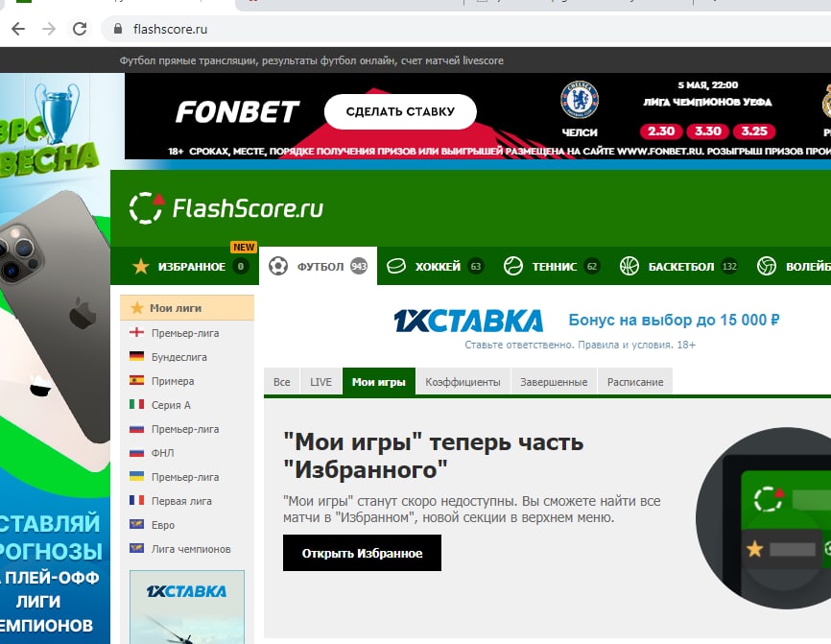Screen dimensions: 831x644
Task: Open the LIVE tab
Action: (x=321, y=382)
